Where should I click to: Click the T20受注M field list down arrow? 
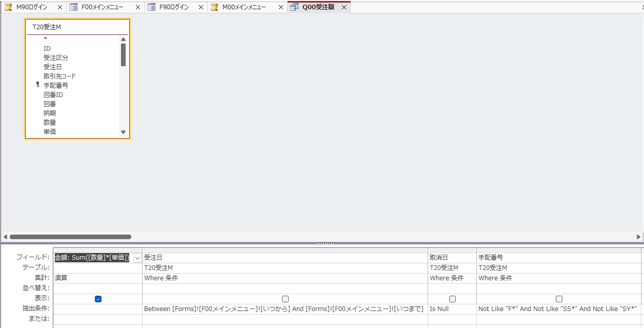pos(123,132)
